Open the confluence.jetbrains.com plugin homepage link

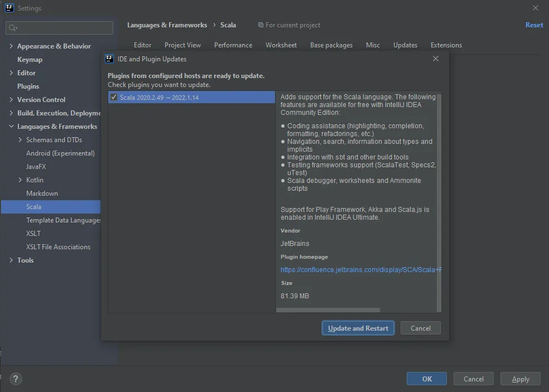[x=361, y=269]
